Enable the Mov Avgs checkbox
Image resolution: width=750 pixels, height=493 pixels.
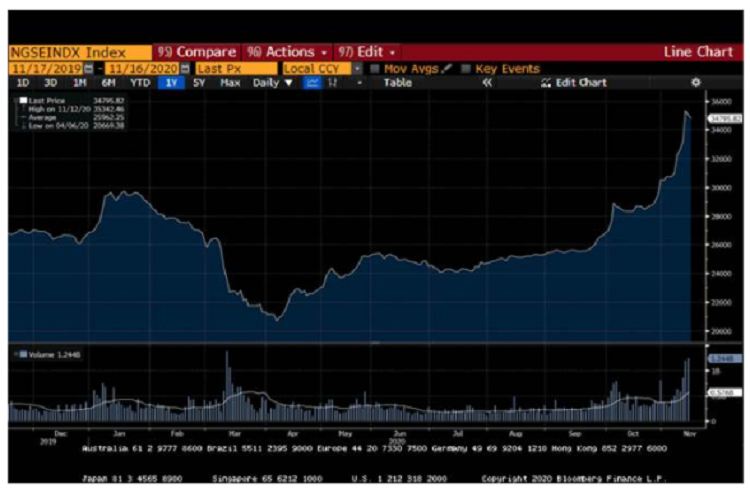375,69
